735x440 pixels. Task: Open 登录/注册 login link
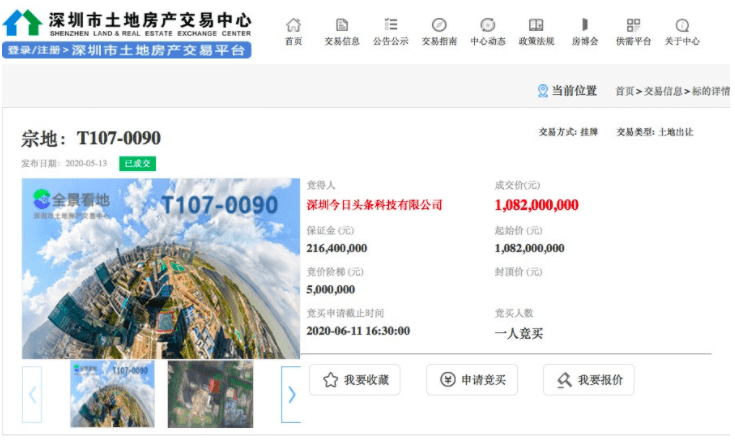[x=33, y=50]
